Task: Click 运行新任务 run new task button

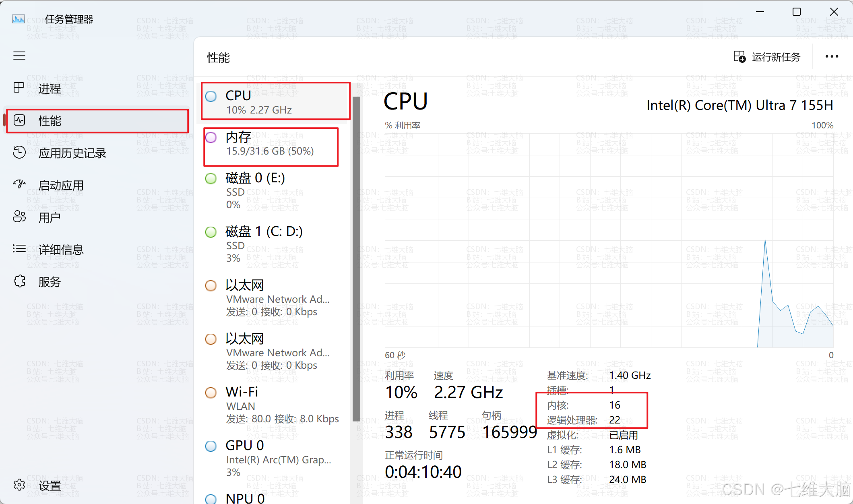Action: tap(767, 57)
